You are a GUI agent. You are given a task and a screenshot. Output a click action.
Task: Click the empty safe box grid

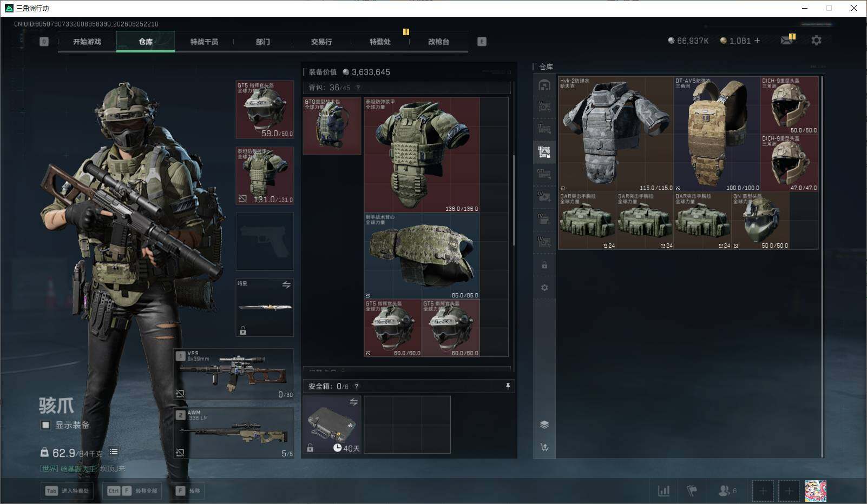tap(407, 425)
